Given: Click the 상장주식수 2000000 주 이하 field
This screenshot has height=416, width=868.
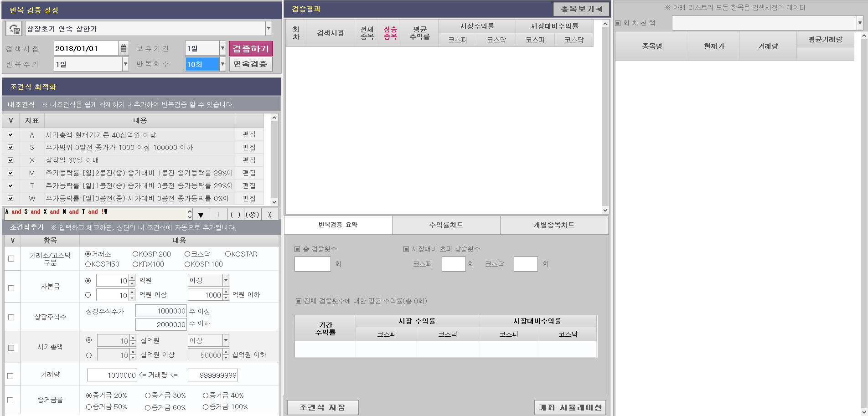Looking at the screenshot, I should (x=161, y=324).
